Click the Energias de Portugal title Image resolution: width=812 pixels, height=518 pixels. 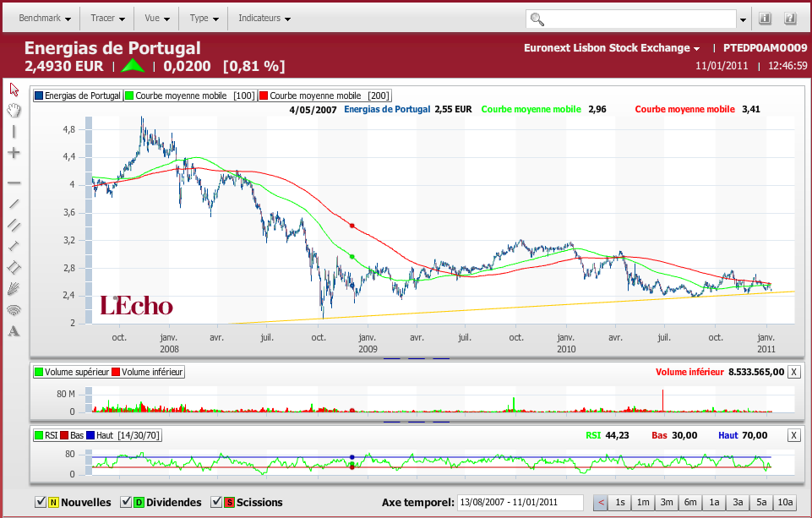point(112,47)
